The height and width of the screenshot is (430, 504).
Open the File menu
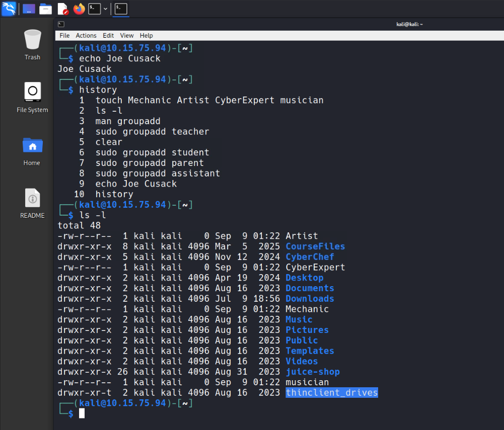click(64, 36)
